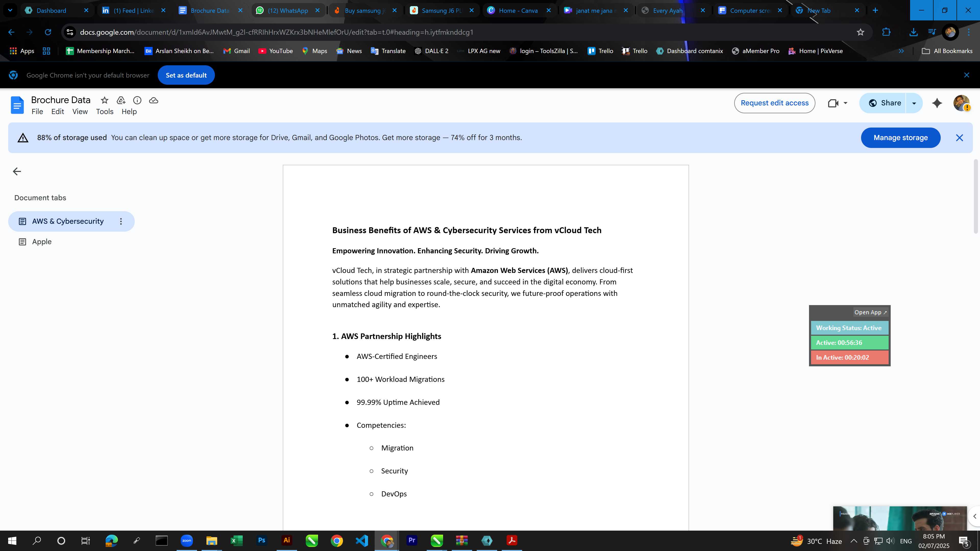Click Open App in tracker widget
This screenshot has width=980, height=551.
pyautogui.click(x=870, y=312)
